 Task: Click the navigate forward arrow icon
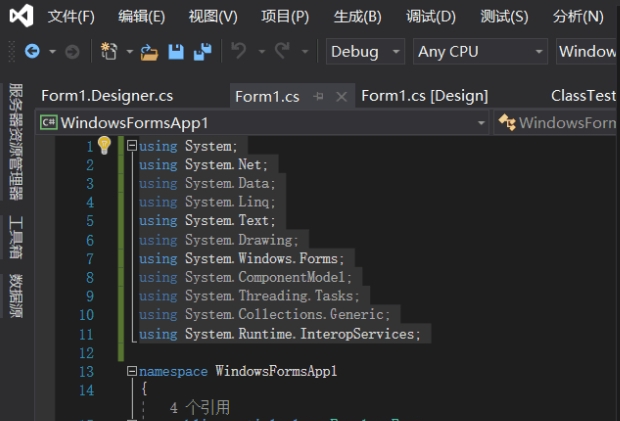tap(72, 52)
